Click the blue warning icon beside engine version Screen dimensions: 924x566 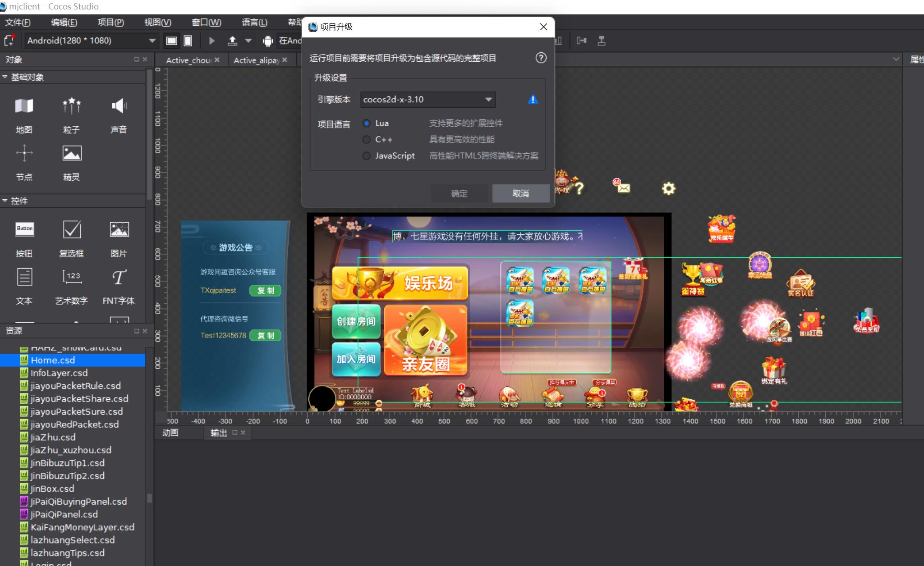533,100
